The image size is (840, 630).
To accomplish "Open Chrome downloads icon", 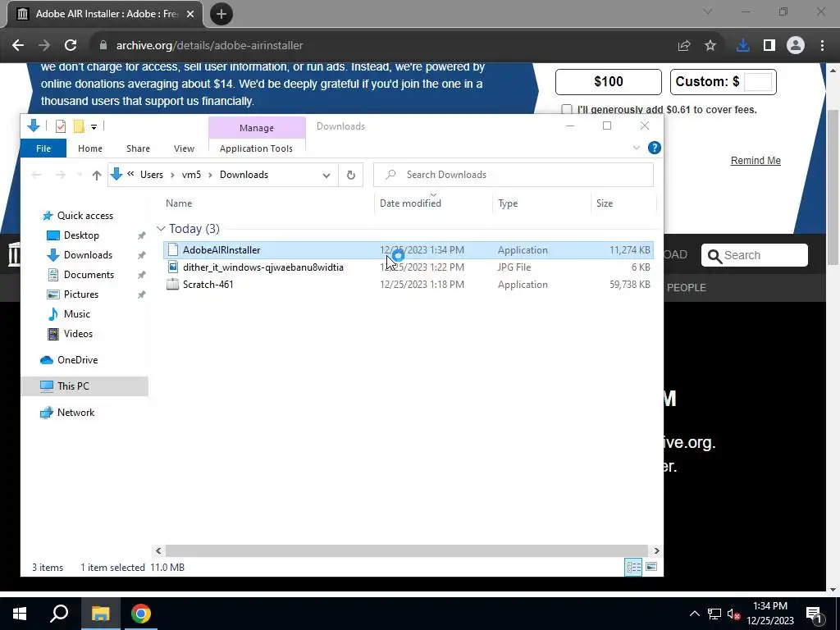I will pyautogui.click(x=742, y=46).
